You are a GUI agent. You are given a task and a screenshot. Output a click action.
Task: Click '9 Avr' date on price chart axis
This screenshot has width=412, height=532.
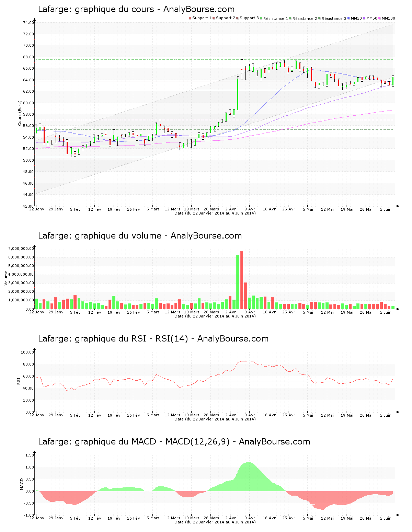250,209
